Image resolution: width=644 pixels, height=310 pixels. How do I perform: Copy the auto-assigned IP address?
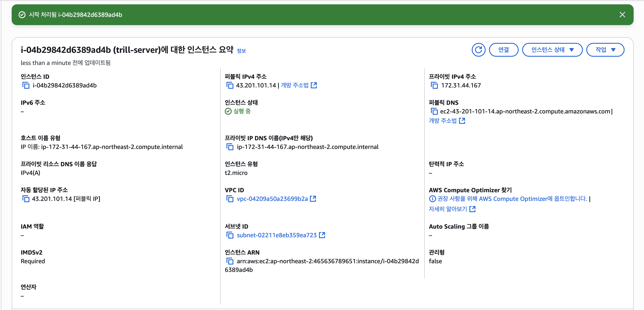point(26,199)
